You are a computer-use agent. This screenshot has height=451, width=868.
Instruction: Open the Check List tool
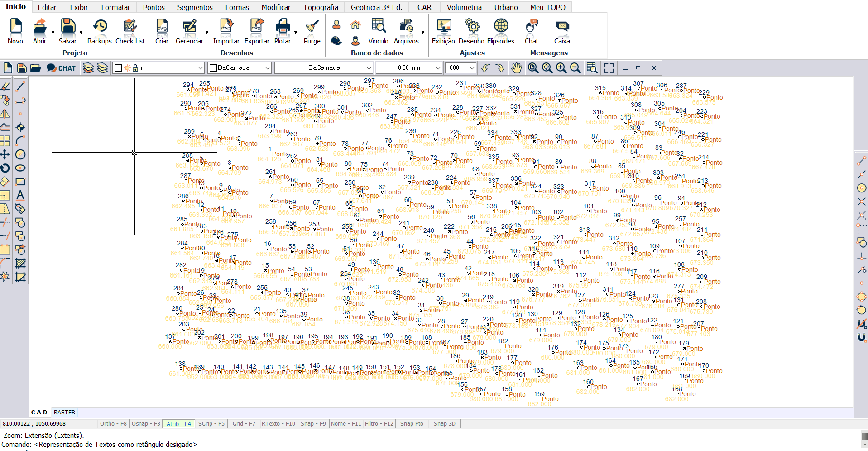(130, 31)
